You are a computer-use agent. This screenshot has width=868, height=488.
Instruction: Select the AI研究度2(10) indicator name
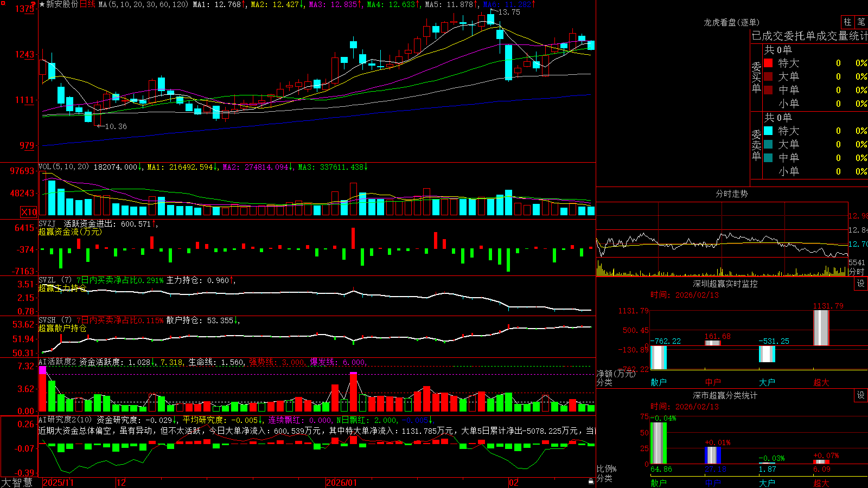coord(65,420)
